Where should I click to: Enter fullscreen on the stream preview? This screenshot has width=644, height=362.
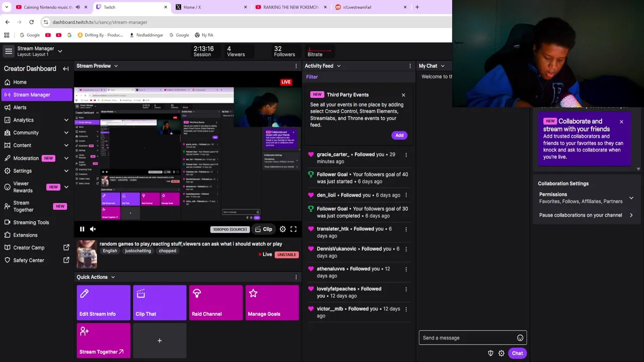[293, 229]
